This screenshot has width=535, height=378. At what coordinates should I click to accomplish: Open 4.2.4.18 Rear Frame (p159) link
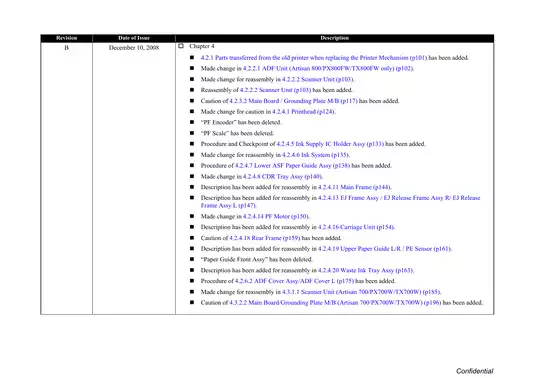[264, 238]
